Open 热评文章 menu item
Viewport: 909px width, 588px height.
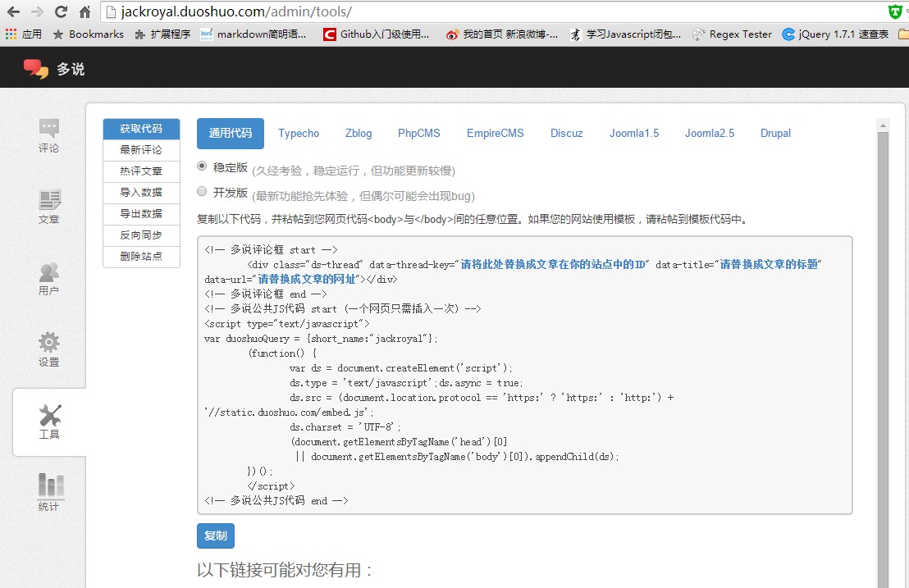pyautogui.click(x=141, y=171)
